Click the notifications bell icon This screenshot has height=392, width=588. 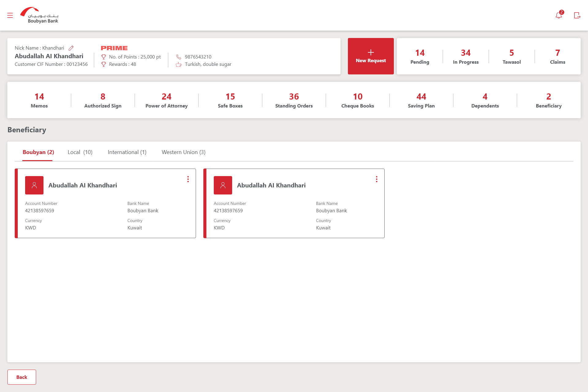pos(559,15)
